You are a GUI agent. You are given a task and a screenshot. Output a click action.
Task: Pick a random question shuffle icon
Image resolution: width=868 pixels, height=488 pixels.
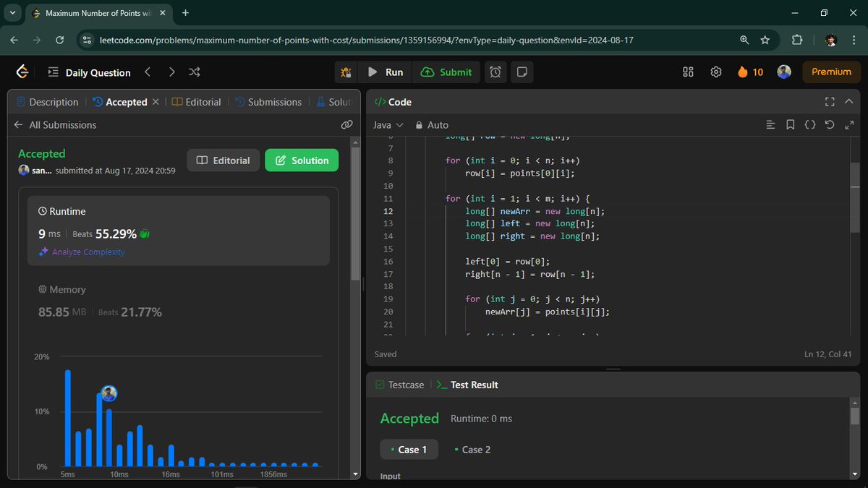(x=195, y=72)
